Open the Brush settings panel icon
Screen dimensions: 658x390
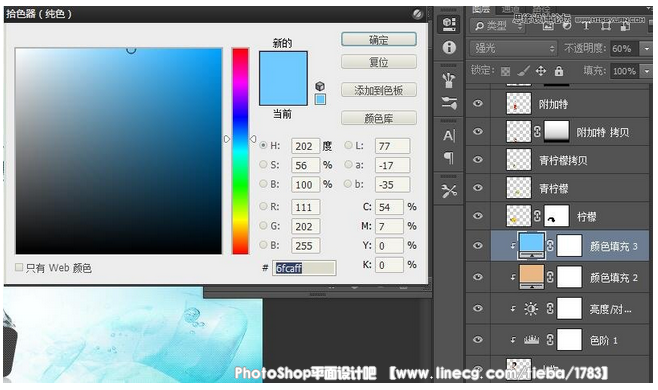[449, 103]
